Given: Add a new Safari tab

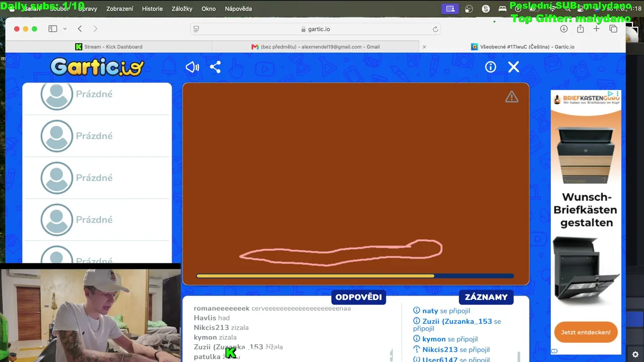Looking at the screenshot, I should [596, 29].
